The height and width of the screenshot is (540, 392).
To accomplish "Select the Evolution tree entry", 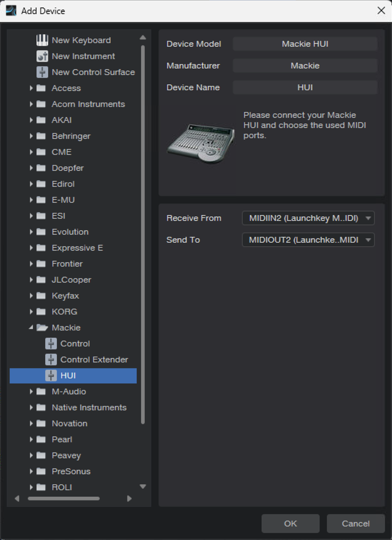I will 70,232.
